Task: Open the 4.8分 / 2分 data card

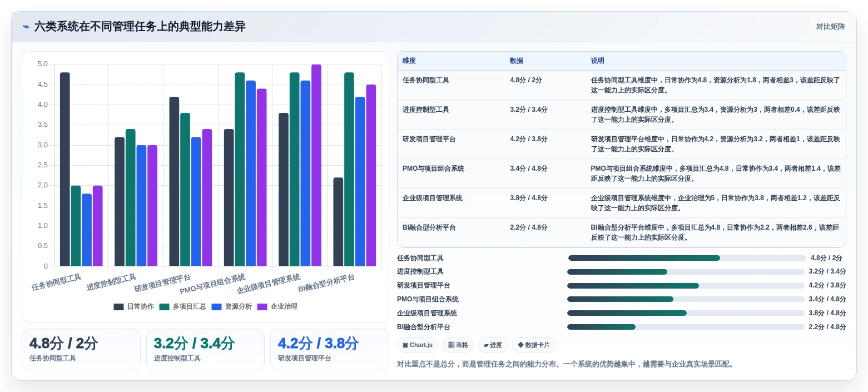Action: pyautogui.click(x=81, y=349)
